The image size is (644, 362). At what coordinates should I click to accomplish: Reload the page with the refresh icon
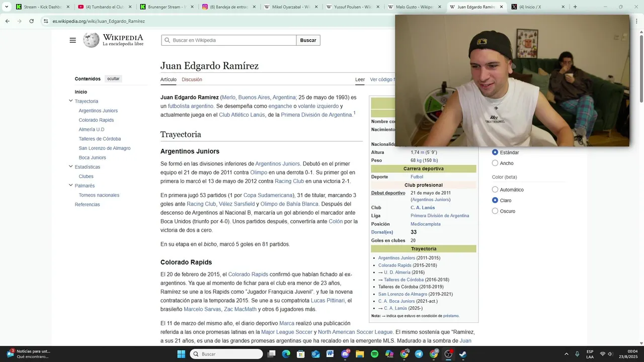pos(31,21)
